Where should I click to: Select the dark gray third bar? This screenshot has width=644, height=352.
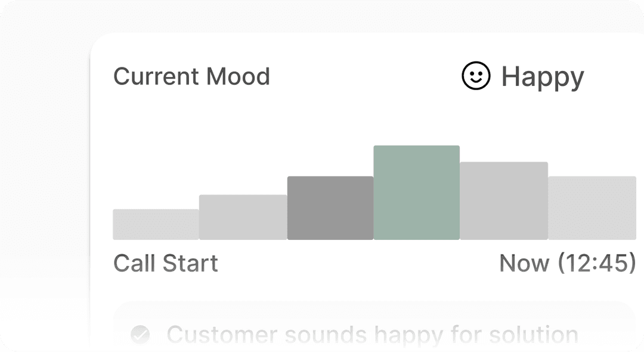[330, 208]
